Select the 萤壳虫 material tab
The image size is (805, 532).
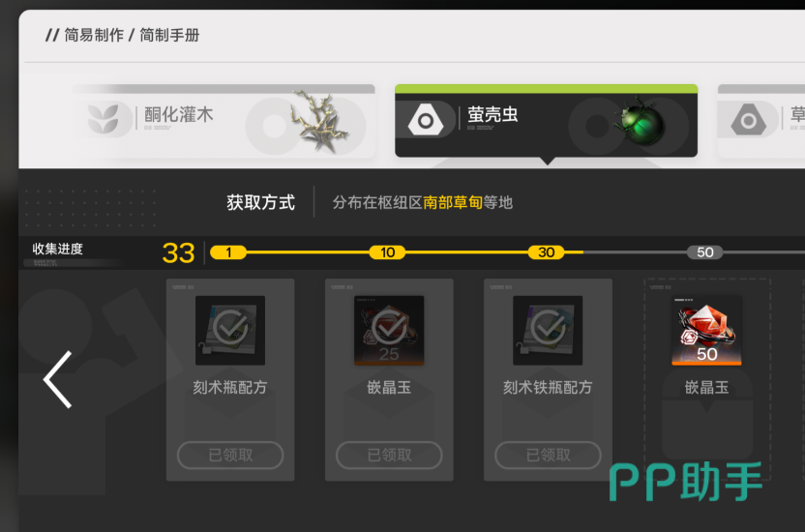point(546,121)
